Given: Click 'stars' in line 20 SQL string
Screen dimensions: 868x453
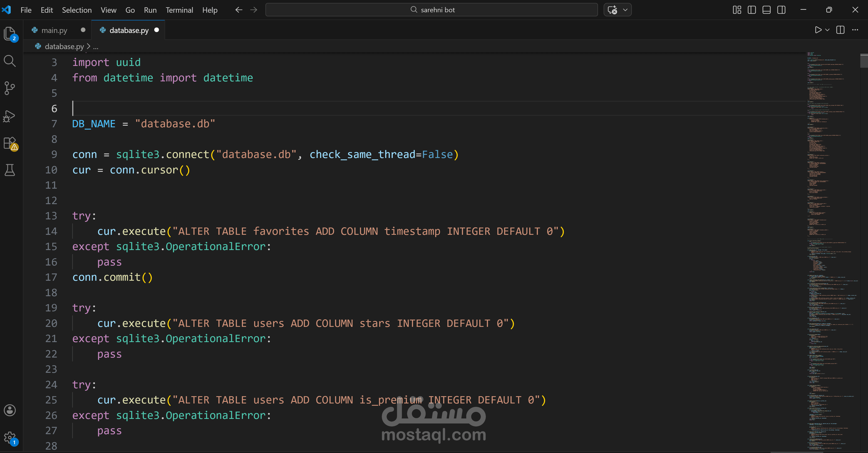Looking at the screenshot, I should tap(375, 323).
